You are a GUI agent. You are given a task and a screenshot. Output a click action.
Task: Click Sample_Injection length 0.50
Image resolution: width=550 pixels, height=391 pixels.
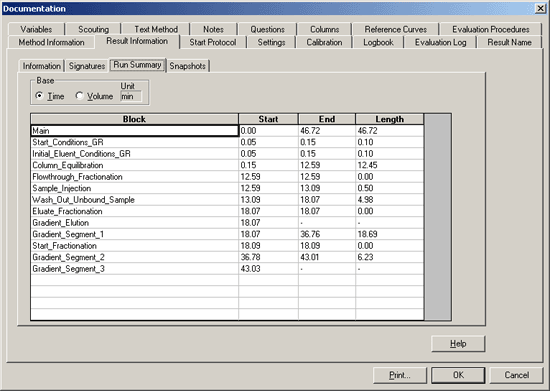389,188
